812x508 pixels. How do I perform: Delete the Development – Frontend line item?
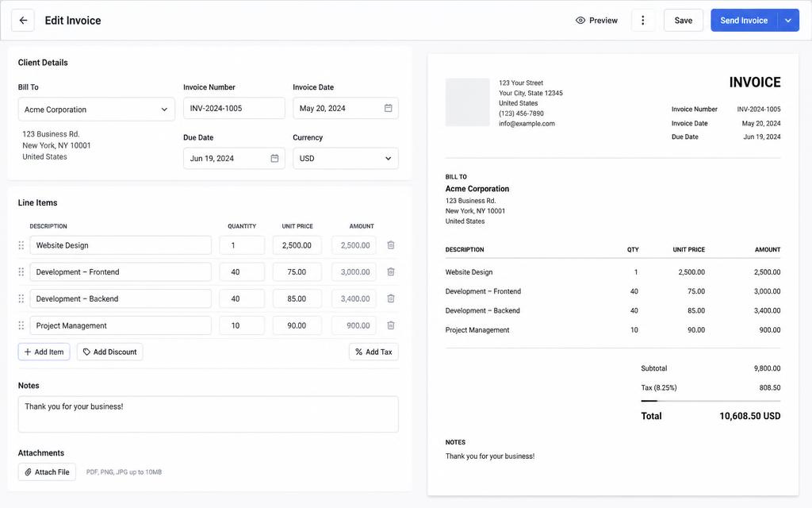click(391, 271)
